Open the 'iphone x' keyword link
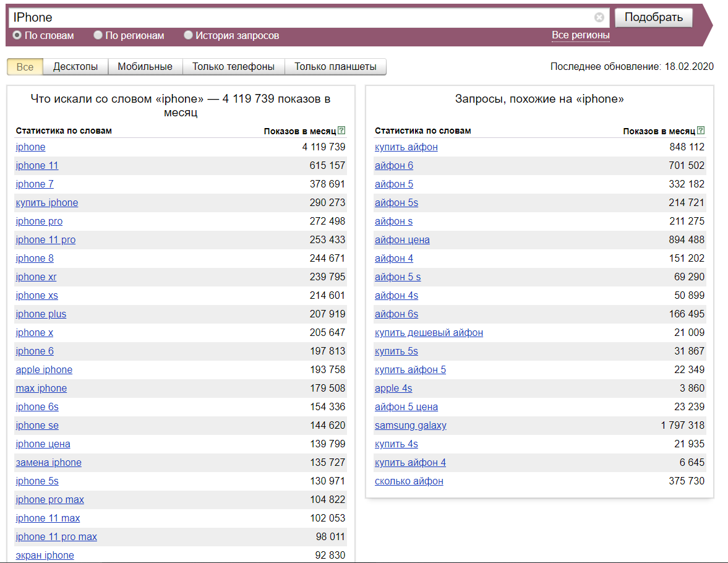 [x=35, y=333]
